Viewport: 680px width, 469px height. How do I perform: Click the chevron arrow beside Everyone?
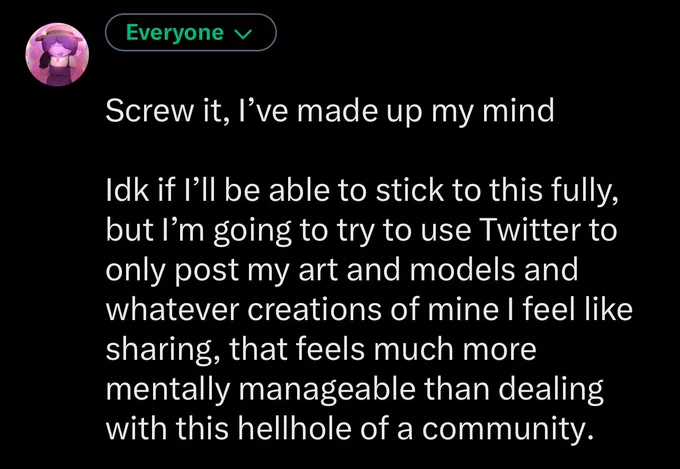[246, 35]
